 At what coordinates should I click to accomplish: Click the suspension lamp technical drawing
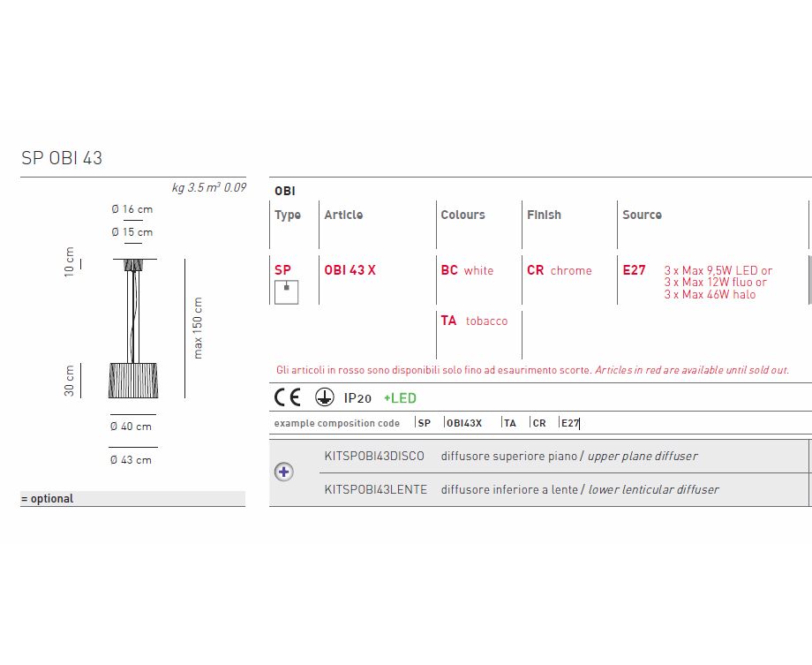coord(133,327)
